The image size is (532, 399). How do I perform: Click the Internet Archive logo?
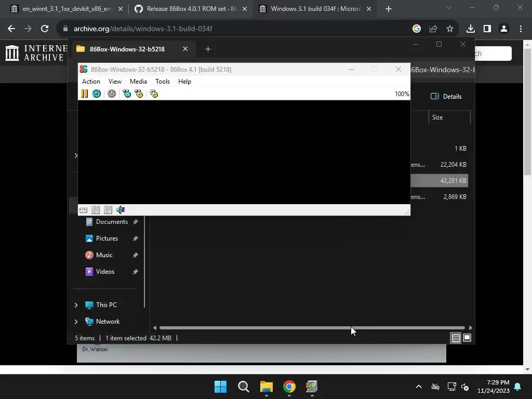pyautogui.click(x=37, y=53)
